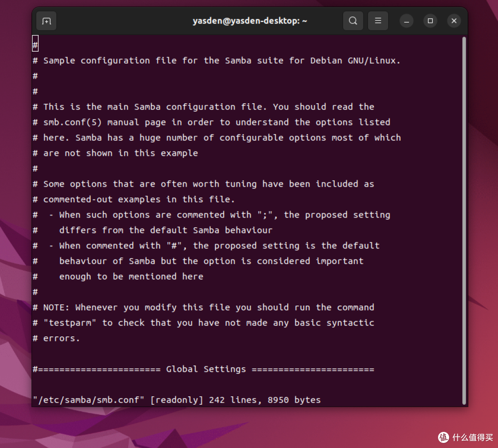Viewport: 498px width, 448px height.
Task: Open a new terminal tab
Action: click(46, 21)
